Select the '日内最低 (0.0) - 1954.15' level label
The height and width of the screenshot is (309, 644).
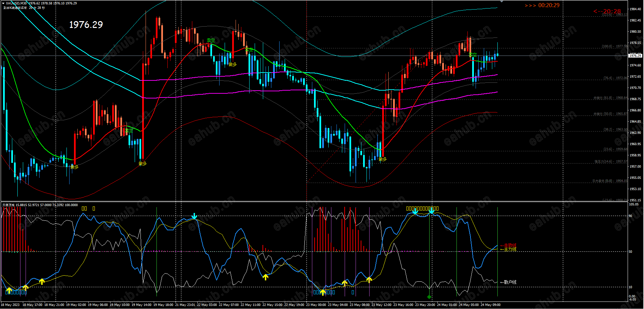tap(610, 181)
